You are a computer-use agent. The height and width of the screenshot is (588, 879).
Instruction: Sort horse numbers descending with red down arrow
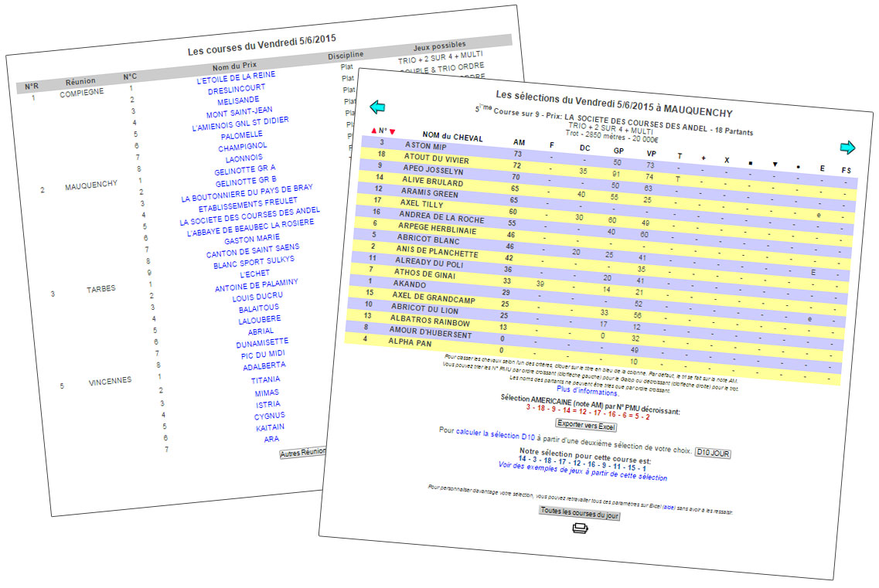392,132
